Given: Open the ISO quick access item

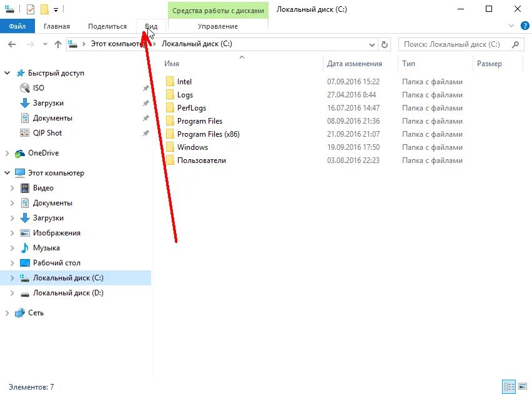Looking at the screenshot, I should tap(38, 88).
